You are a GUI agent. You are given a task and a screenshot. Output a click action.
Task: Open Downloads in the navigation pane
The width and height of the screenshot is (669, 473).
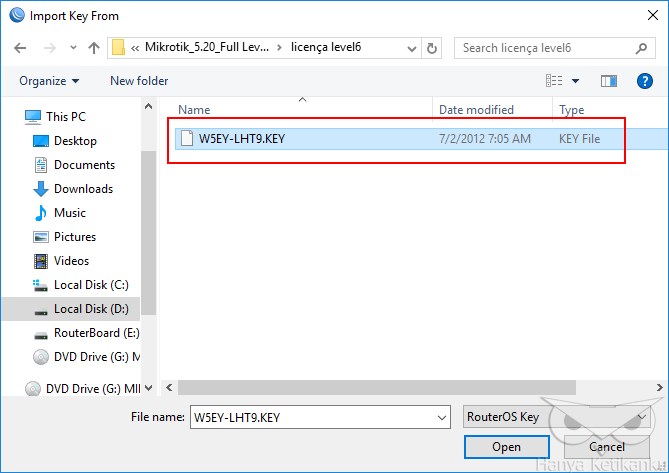83,189
